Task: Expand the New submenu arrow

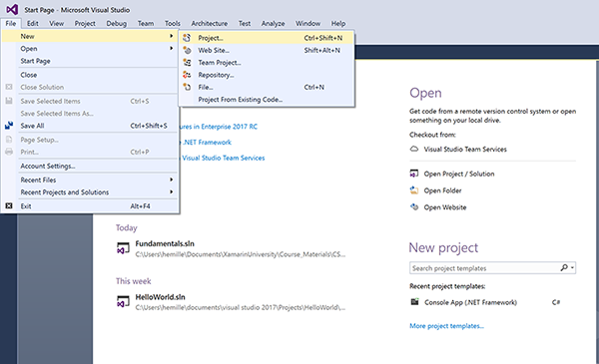Action: click(x=171, y=36)
